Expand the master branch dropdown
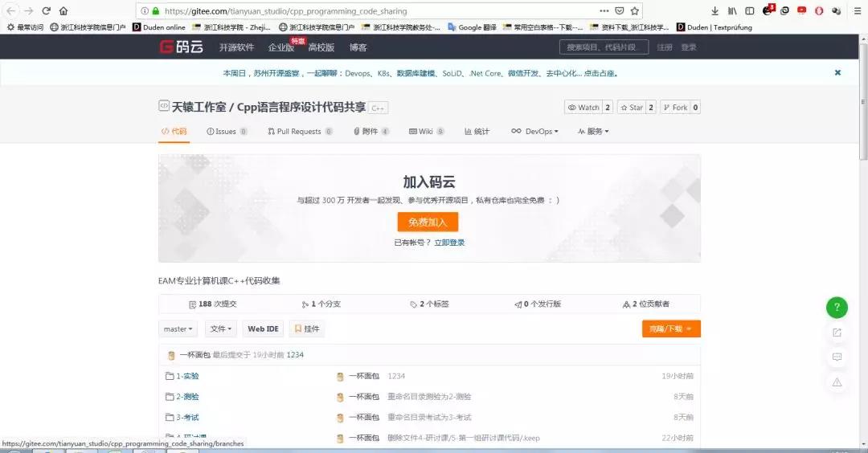This screenshot has height=453, width=868. pyautogui.click(x=178, y=329)
